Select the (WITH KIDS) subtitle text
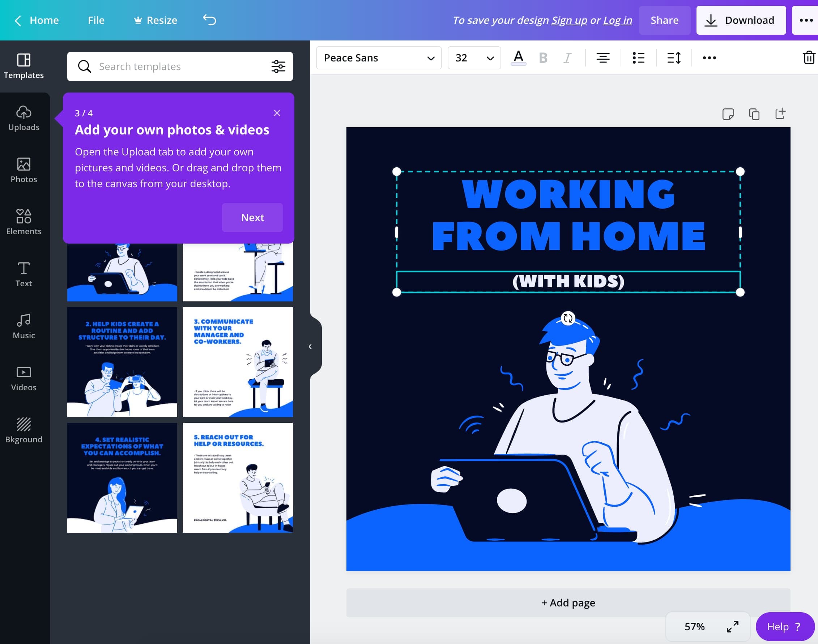The image size is (818, 644). [x=568, y=282]
